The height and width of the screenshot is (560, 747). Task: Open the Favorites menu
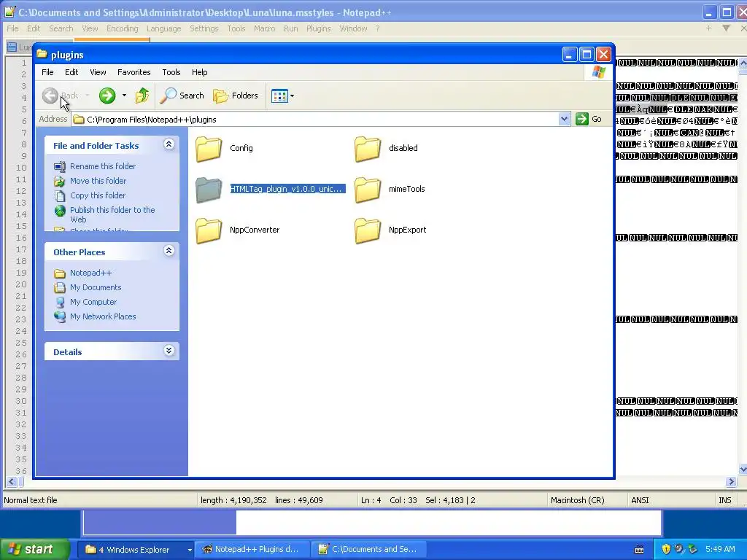click(x=134, y=72)
